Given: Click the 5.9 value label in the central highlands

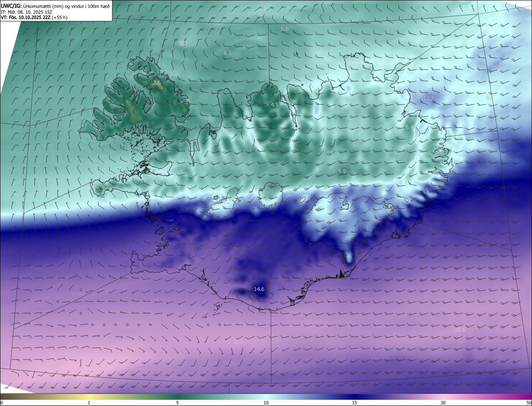Looking at the screenshot, I should 342,171.
